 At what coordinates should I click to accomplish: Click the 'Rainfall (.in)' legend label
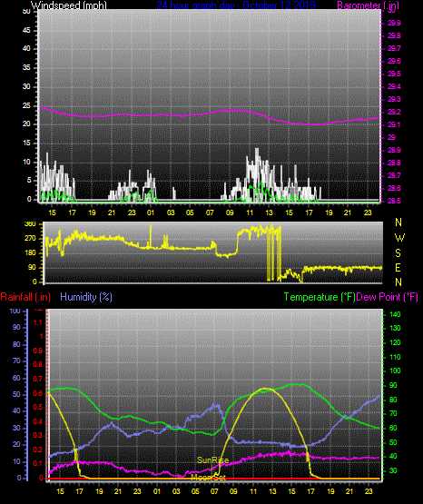click(25, 297)
